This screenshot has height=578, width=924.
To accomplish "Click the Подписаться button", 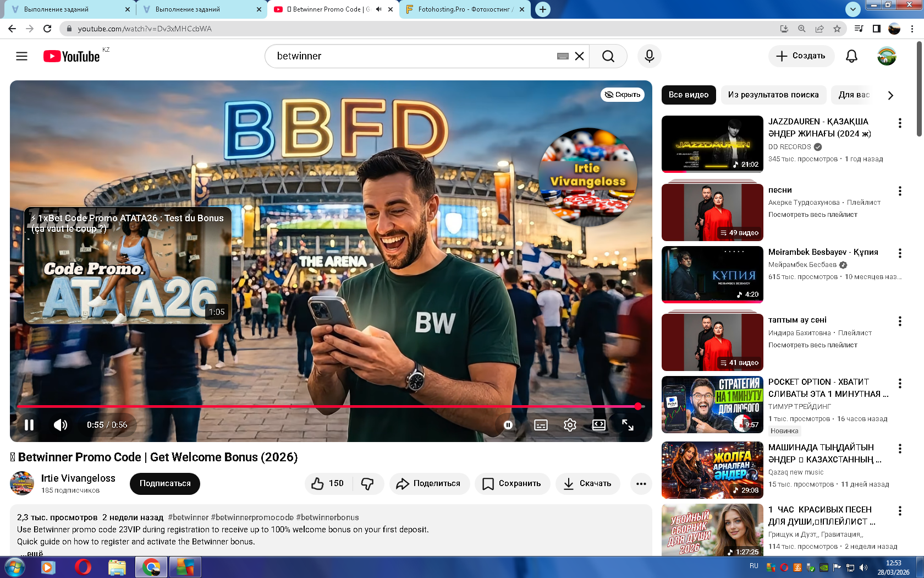I will coord(165,483).
